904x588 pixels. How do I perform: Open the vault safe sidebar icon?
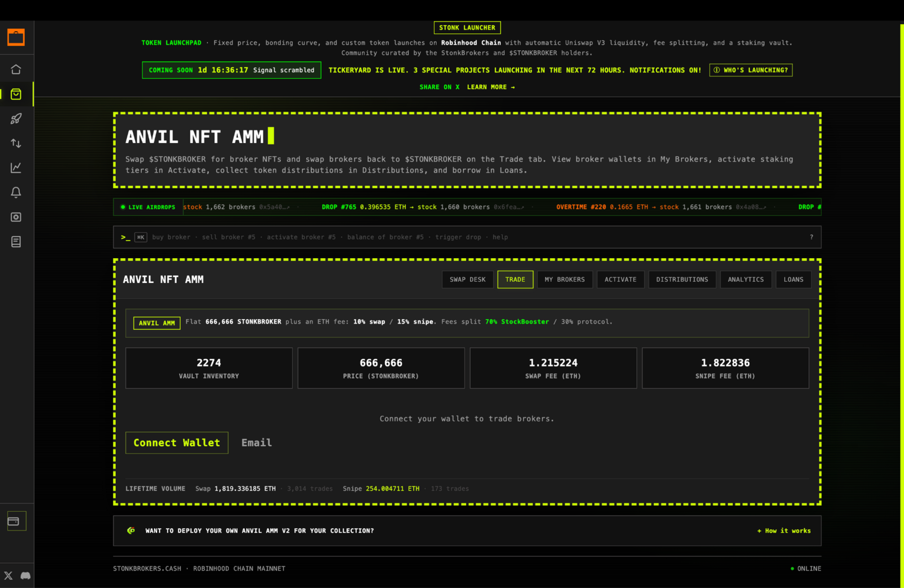[x=16, y=217]
